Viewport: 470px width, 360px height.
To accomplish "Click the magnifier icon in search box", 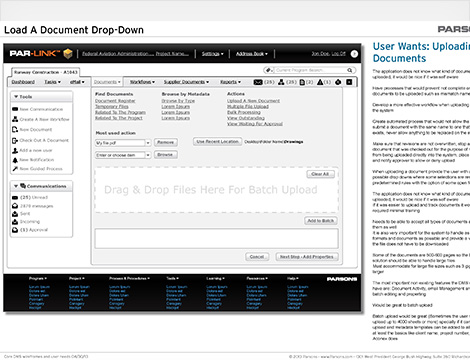I will point(350,70).
